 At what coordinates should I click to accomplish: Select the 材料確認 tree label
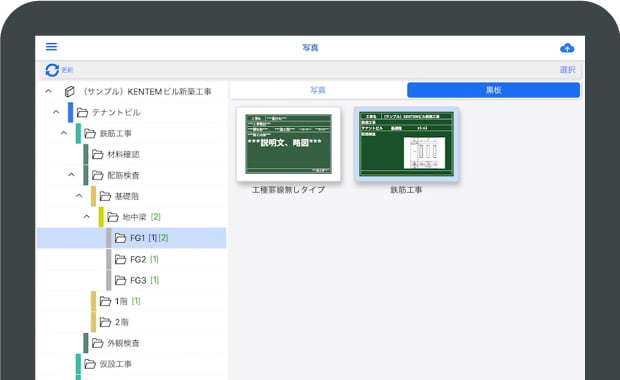tap(123, 154)
